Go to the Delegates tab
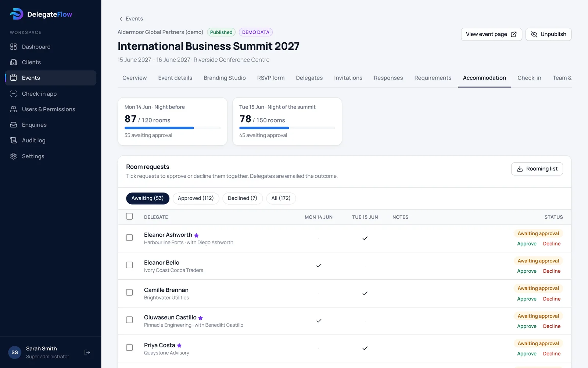 pyautogui.click(x=309, y=78)
